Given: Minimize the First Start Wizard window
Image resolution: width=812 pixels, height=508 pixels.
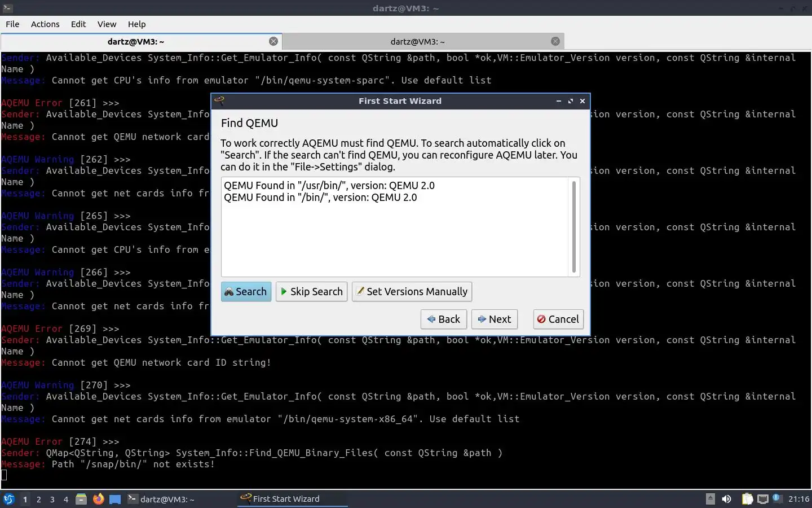Looking at the screenshot, I should [x=559, y=101].
